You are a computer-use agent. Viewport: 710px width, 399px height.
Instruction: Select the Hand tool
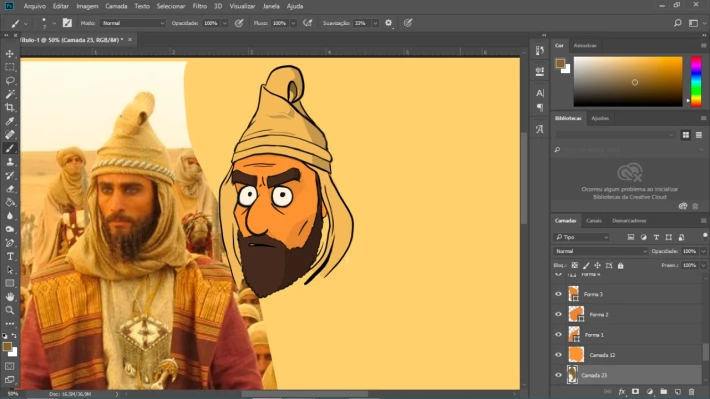point(10,297)
